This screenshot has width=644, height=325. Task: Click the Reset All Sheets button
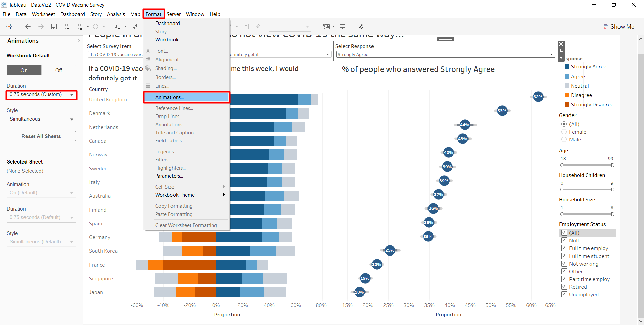tap(41, 136)
